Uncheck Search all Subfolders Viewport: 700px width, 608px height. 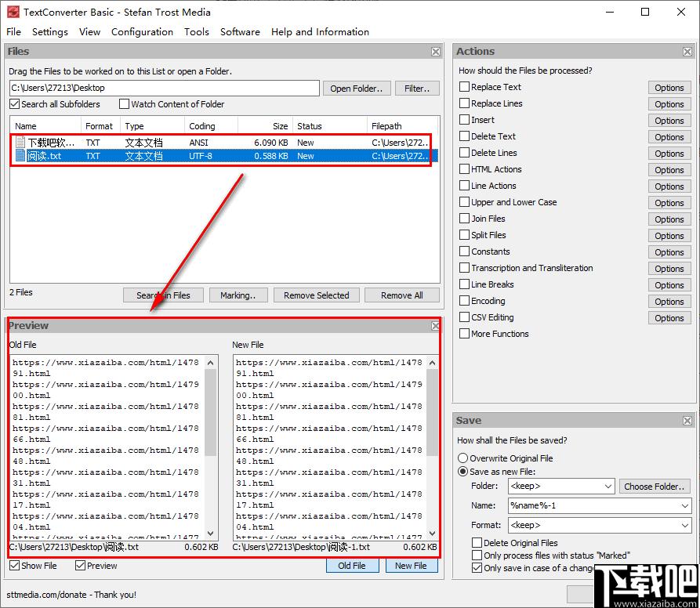[x=15, y=104]
